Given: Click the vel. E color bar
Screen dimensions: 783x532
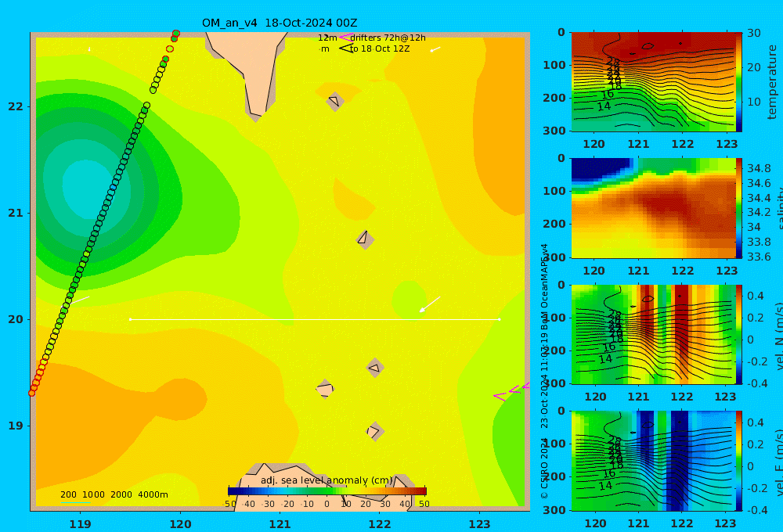Looking at the screenshot, I should pos(739,461).
